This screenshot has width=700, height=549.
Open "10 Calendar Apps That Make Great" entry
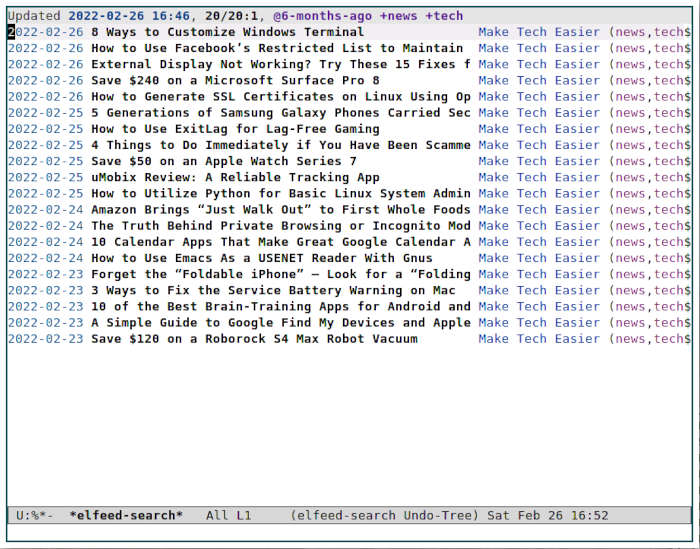[280, 242]
